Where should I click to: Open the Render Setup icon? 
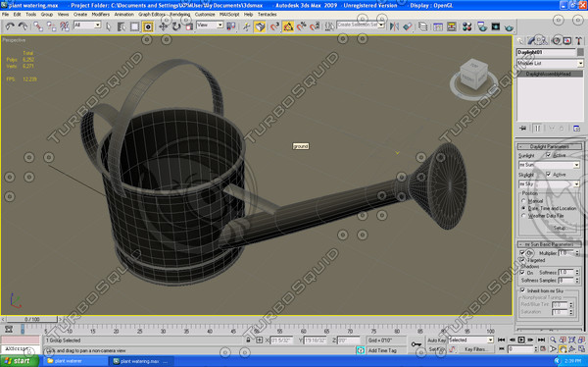(x=482, y=26)
